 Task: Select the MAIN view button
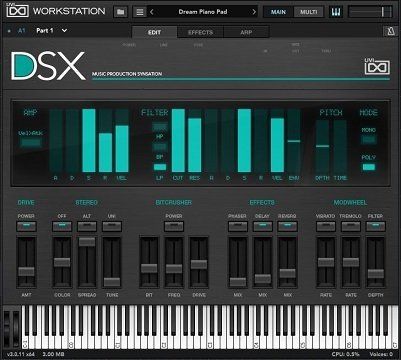click(278, 12)
